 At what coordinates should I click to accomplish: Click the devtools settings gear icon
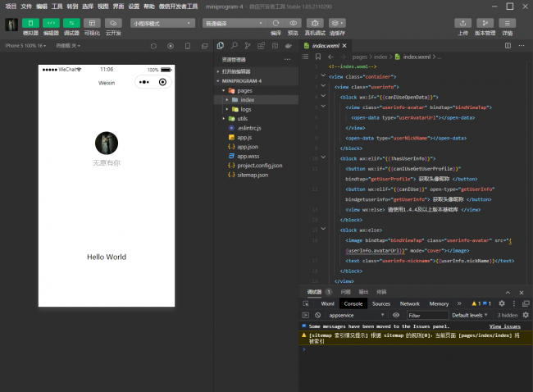[x=502, y=303]
